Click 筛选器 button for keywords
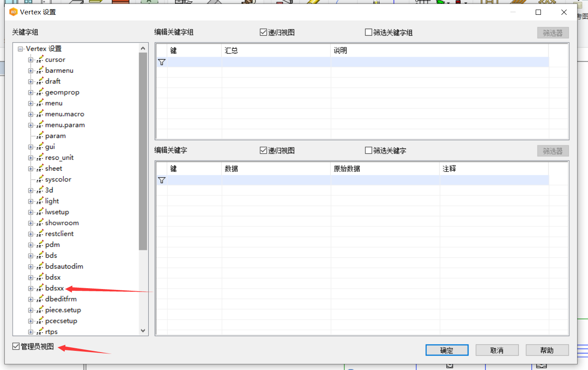This screenshot has width=588, height=370. tap(553, 151)
